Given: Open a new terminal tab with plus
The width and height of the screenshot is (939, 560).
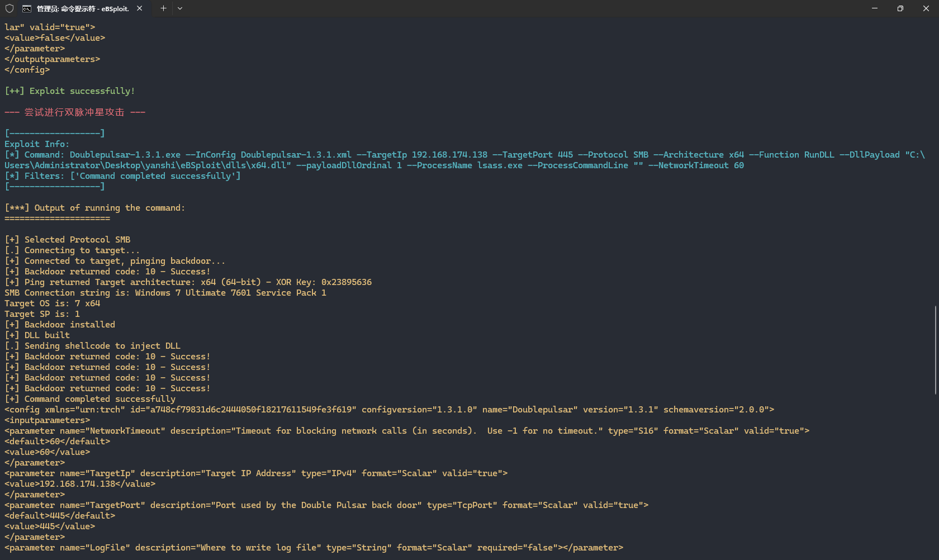Looking at the screenshot, I should pos(163,8).
